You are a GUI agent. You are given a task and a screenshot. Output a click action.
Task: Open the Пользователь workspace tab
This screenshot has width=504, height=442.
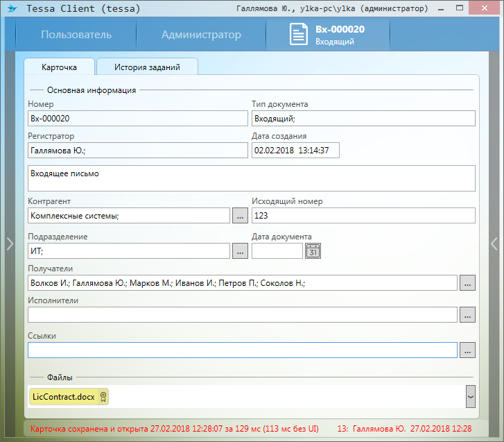pyautogui.click(x=76, y=35)
